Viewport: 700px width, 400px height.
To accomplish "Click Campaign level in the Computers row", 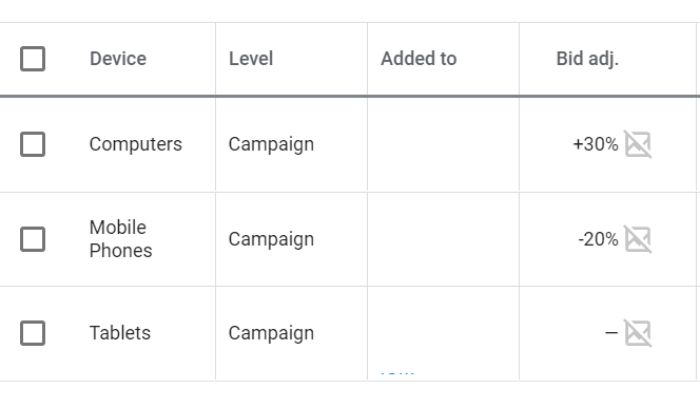I will (271, 145).
